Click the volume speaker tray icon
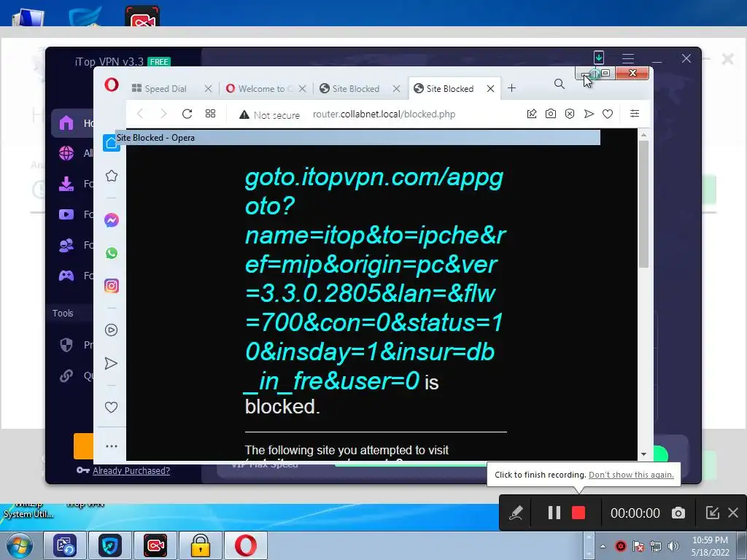The height and width of the screenshot is (560, 747). pyautogui.click(x=673, y=546)
